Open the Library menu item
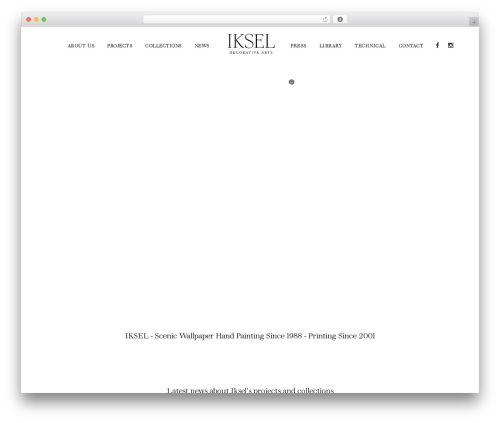Viewport: 500px width, 423px height. (331, 46)
